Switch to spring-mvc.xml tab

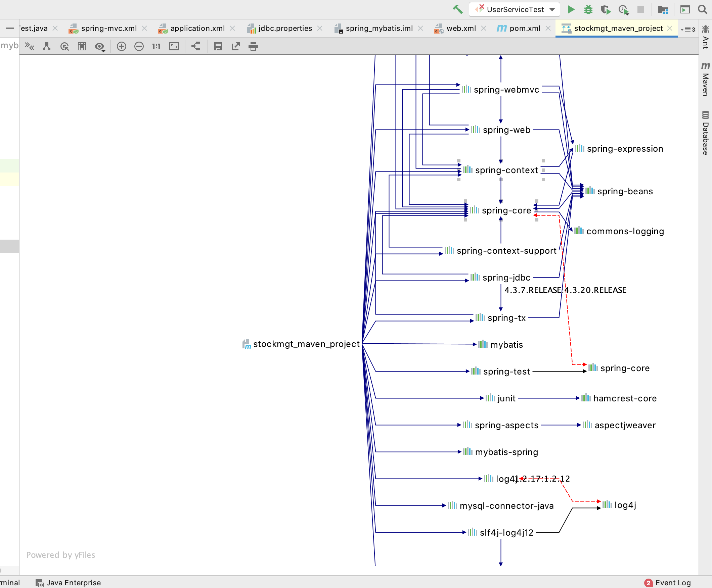click(x=109, y=29)
